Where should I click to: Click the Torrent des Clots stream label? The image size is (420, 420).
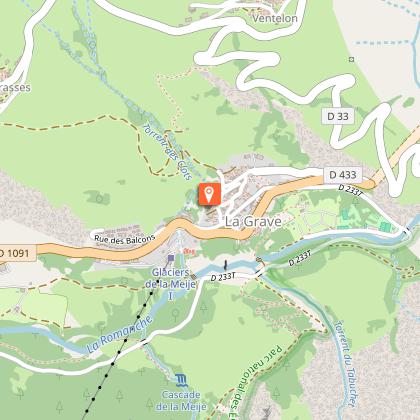168,152
